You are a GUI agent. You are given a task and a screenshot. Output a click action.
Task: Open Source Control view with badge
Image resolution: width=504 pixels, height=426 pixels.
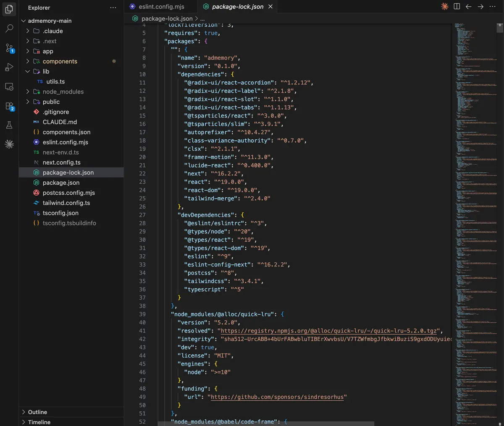pos(9,48)
